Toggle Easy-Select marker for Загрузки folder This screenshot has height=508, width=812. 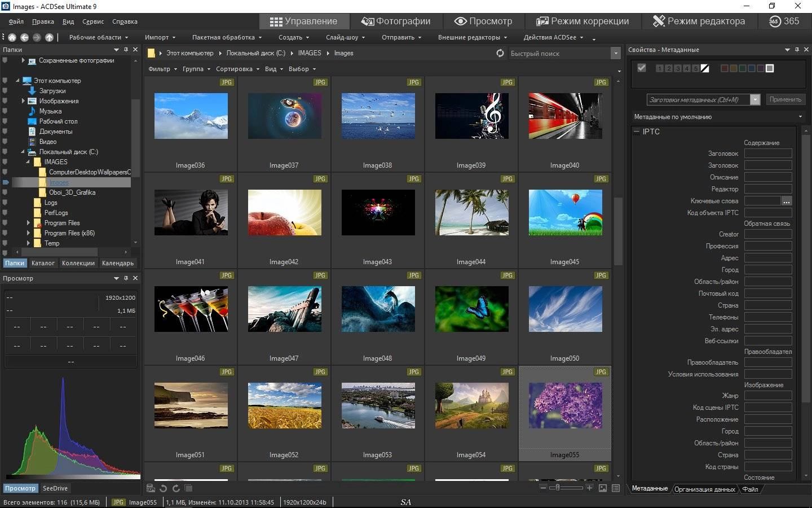tap(5, 91)
